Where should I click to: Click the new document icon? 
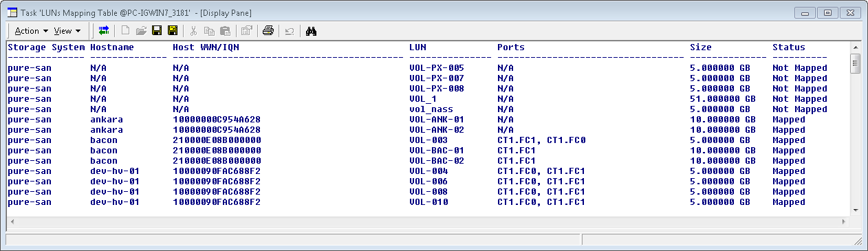pos(125,30)
